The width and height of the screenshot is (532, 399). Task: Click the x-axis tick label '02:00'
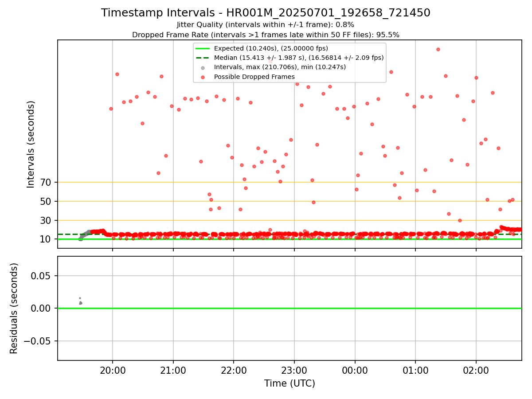point(476,370)
